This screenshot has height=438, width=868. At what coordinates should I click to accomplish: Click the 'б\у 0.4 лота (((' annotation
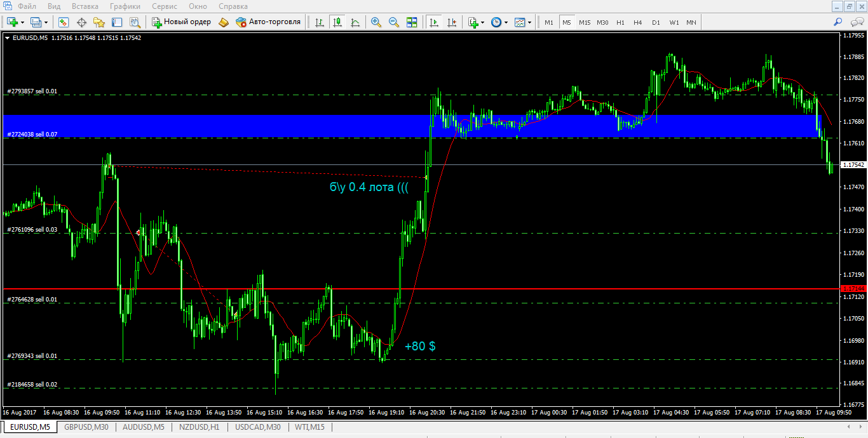coord(369,188)
